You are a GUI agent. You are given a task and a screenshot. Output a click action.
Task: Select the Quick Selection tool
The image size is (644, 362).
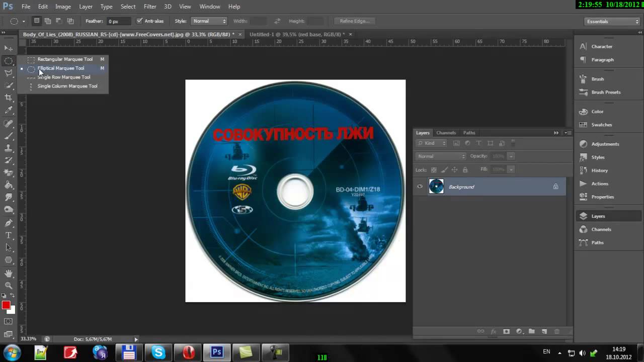pyautogui.click(x=9, y=86)
